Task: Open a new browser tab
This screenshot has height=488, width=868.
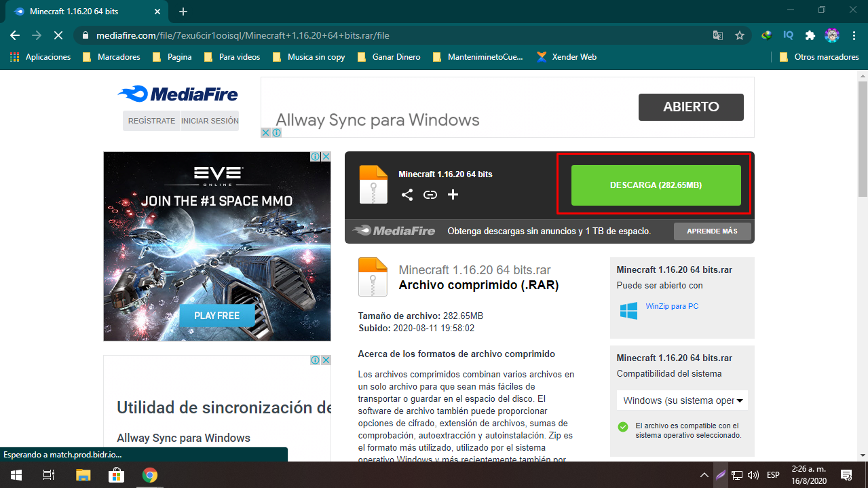Action: click(183, 12)
